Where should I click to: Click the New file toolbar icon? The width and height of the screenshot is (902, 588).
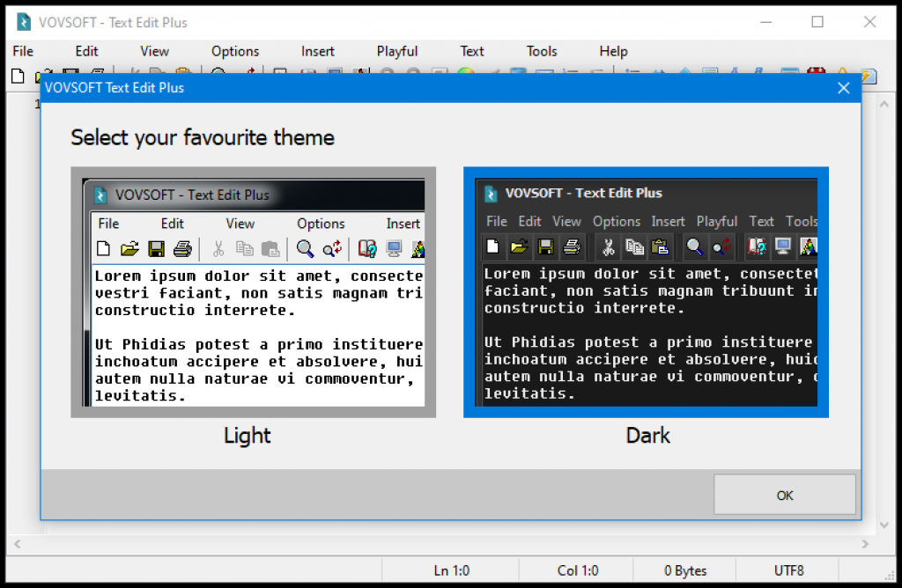(18, 76)
